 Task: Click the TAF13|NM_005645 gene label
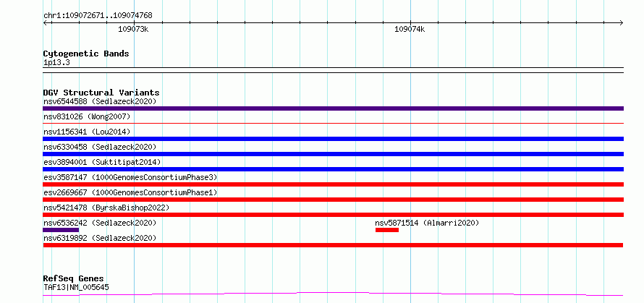[76, 287]
